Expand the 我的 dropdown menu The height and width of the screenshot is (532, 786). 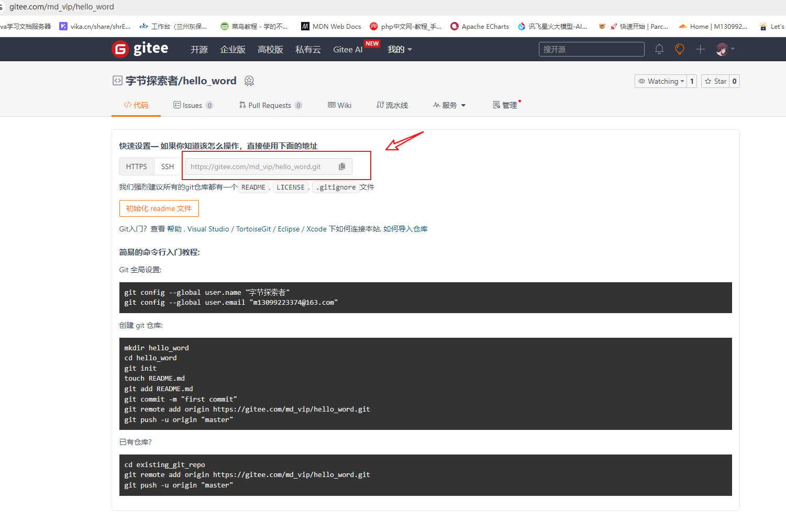pos(400,49)
